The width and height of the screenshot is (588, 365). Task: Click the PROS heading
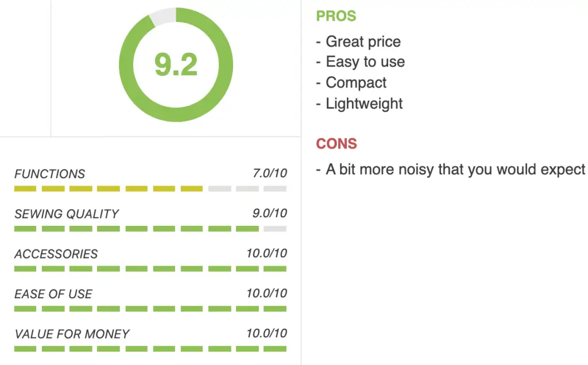click(336, 16)
